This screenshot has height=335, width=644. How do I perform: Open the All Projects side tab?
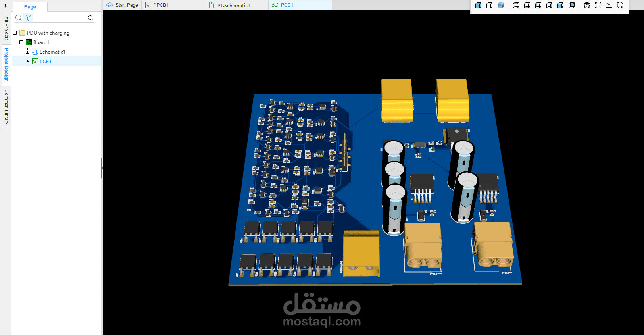click(6, 28)
